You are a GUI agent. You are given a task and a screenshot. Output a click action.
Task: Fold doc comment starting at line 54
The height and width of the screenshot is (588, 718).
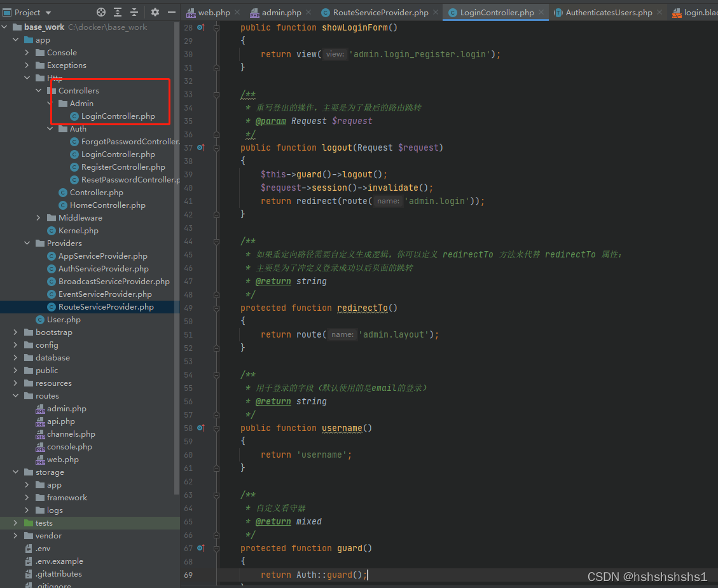click(x=217, y=375)
